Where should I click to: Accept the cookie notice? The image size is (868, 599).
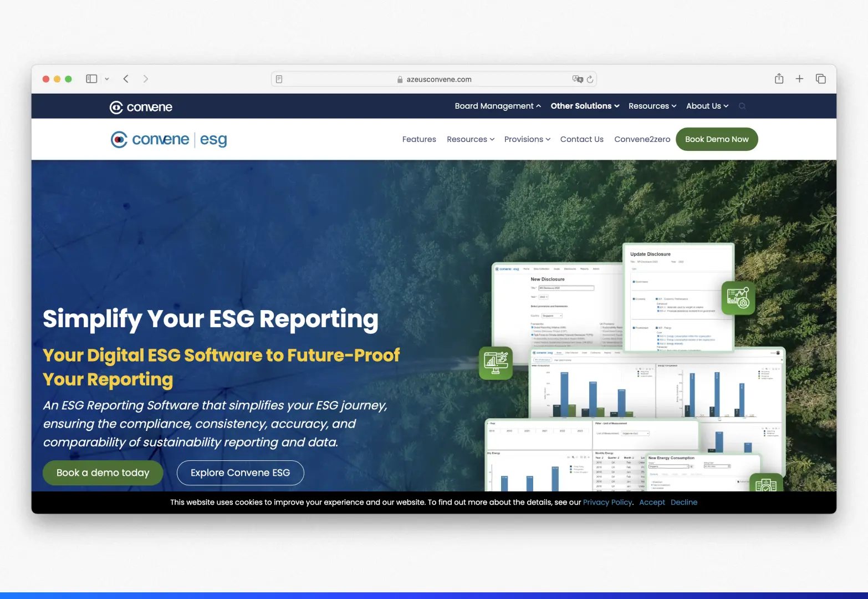click(652, 502)
